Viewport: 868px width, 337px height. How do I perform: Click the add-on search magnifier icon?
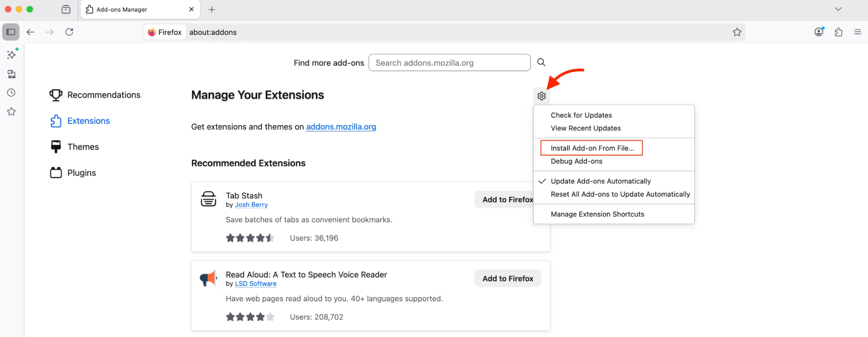click(x=541, y=62)
